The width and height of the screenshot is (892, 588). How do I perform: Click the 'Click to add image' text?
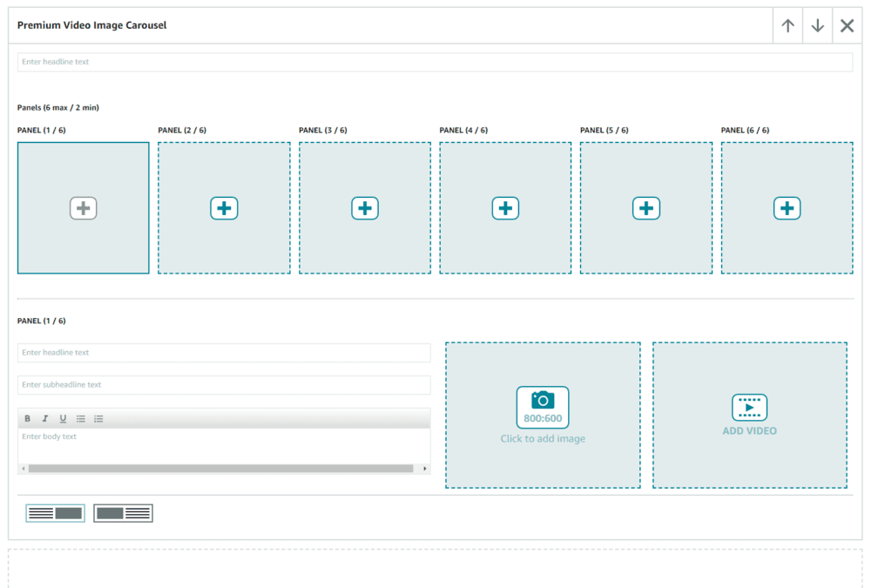click(543, 438)
